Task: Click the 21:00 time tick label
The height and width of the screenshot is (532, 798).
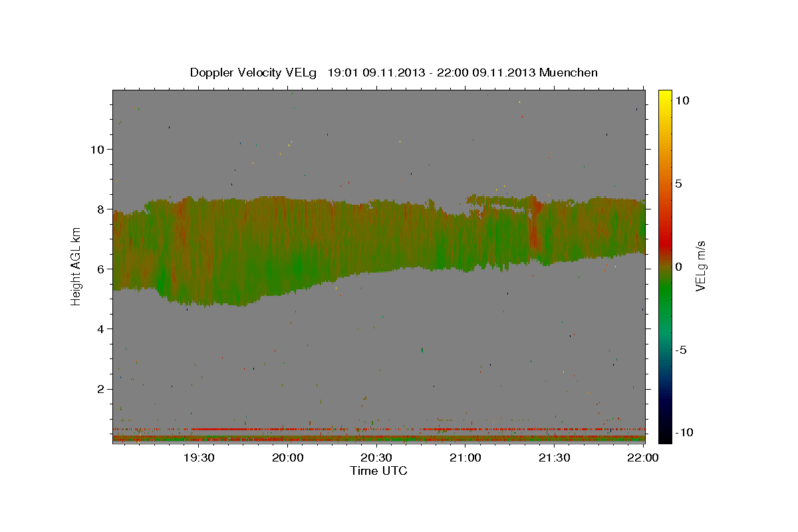Action: (465, 458)
